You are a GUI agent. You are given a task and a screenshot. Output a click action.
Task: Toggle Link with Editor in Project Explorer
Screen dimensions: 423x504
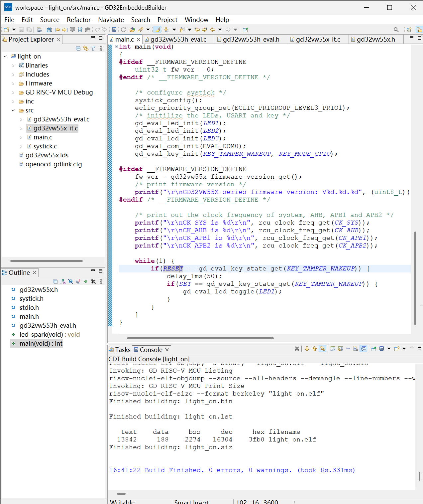pyautogui.click(x=86, y=49)
